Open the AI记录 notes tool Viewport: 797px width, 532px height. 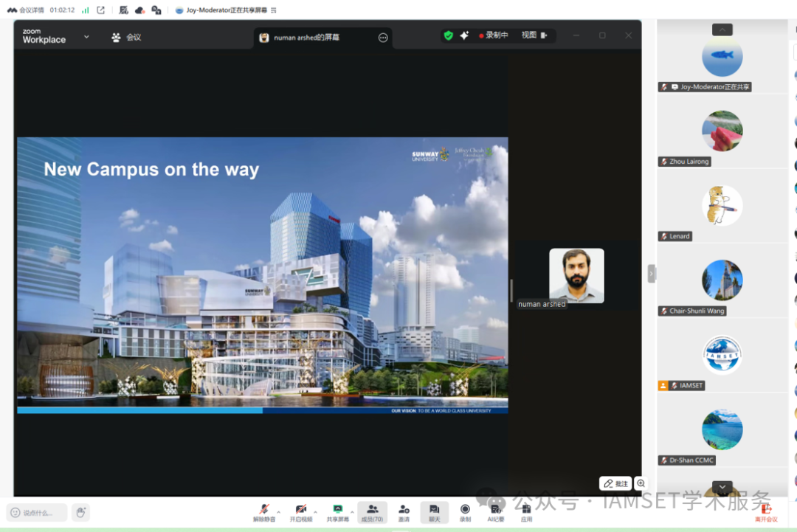point(495,511)
